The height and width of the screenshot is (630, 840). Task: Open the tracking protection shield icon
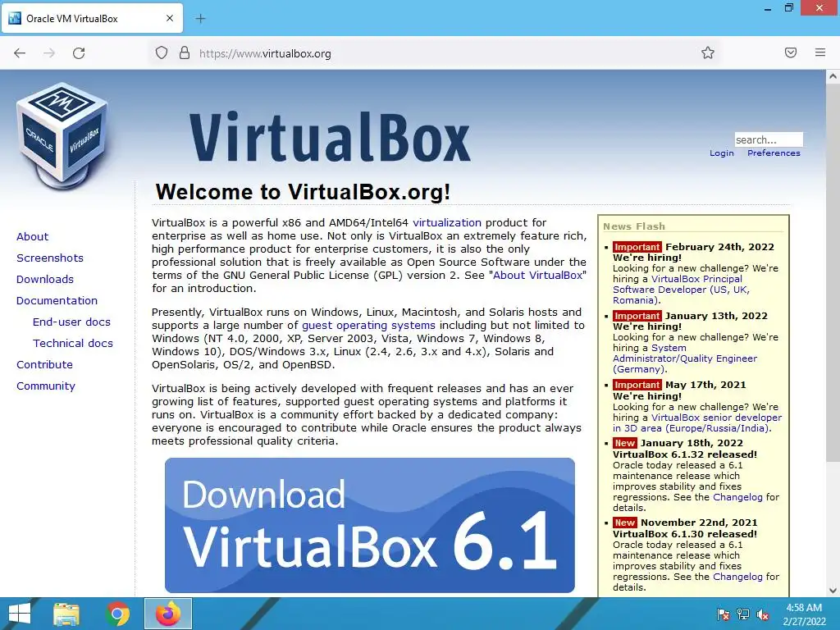pos(162,52)
